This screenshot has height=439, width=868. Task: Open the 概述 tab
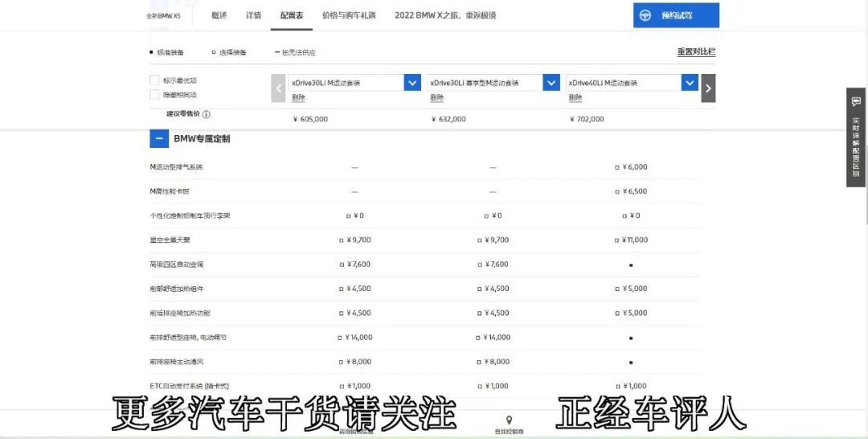tap(219, 15)
